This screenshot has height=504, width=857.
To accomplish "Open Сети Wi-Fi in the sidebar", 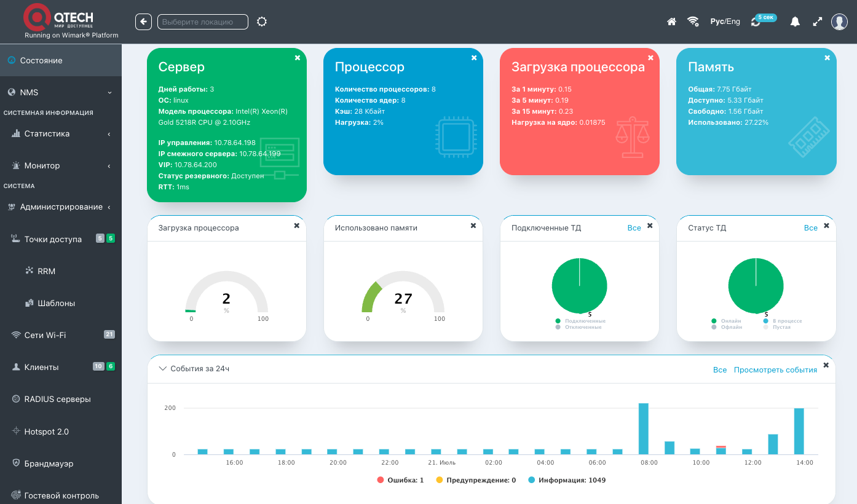I will coord(45,335).
